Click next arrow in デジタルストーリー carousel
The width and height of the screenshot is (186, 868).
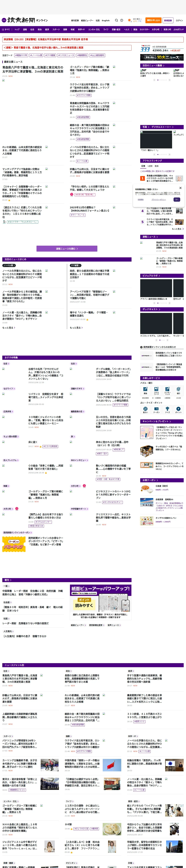click(x=169, y=155)
